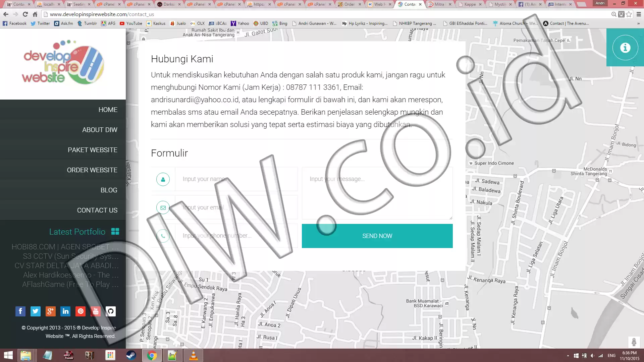Navigate to HOME menu item
Image resolution: width=644 pixels, height=362 pixels.
[108, 110]
